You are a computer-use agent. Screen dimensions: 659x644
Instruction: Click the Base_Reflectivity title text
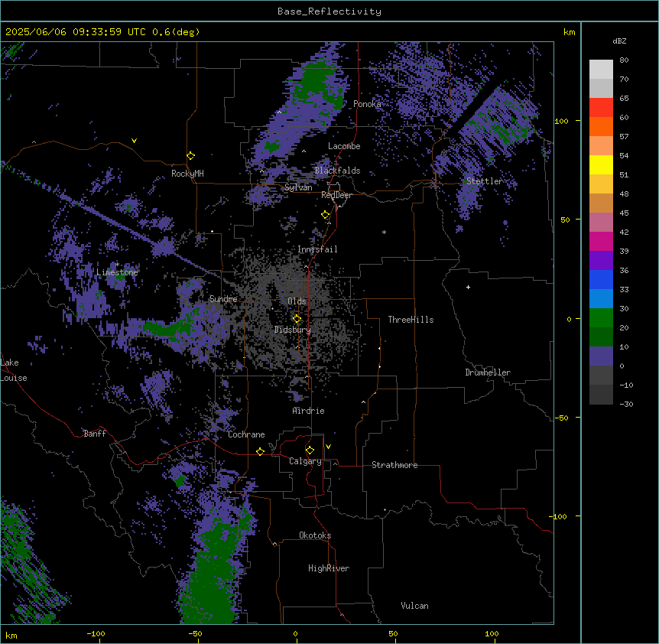329,11
